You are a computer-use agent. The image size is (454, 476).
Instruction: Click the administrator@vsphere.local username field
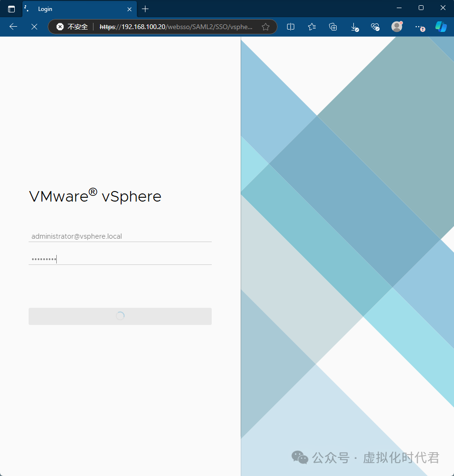120,236
